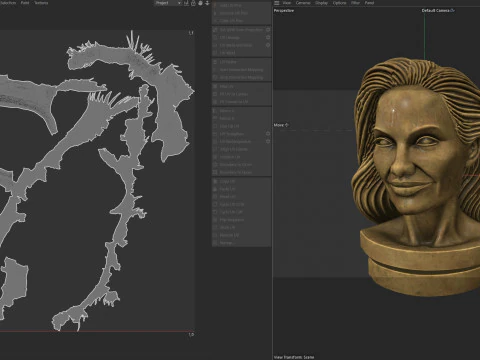
Task: Click the Fit UV to Canvas icon
Action: pos(215,94)
